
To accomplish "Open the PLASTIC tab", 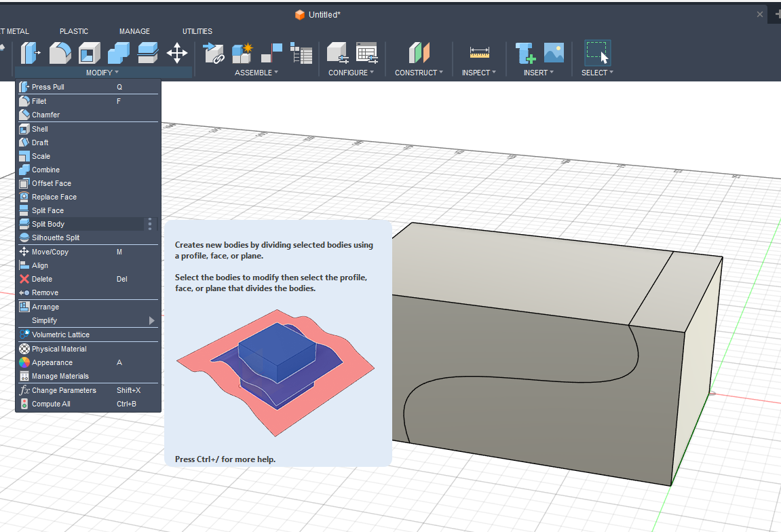I will 74,31.
